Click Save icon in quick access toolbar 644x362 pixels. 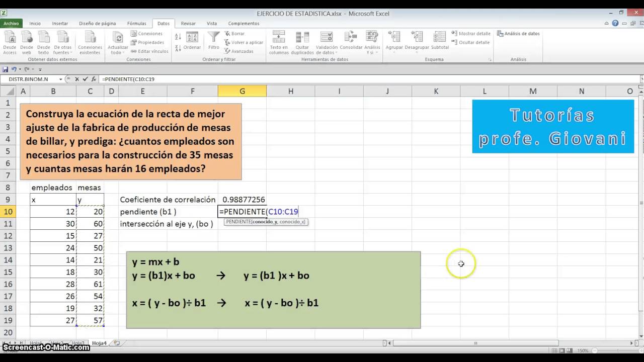pos(5,69)
